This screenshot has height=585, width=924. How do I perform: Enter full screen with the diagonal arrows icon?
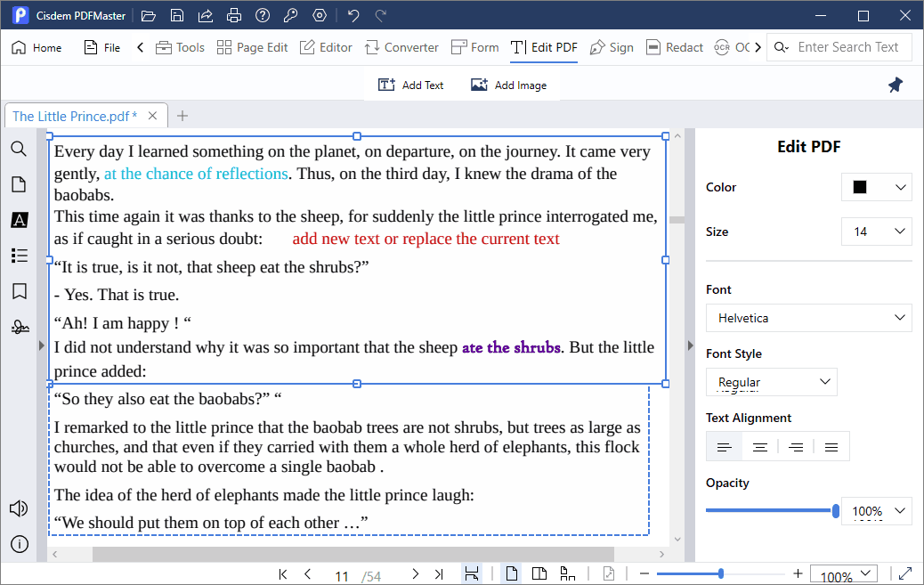pyautogui.click(x=905, y=573)
